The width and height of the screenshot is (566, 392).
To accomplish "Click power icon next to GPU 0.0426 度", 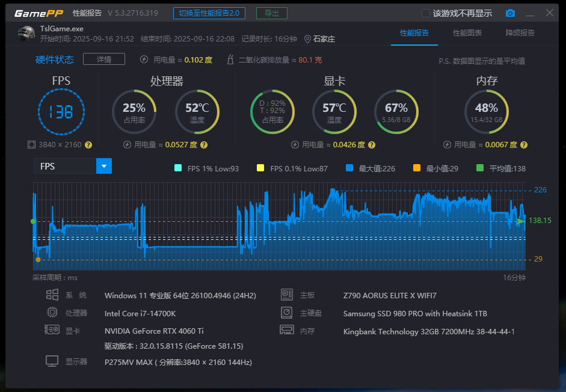I will [x=295, y=145].
